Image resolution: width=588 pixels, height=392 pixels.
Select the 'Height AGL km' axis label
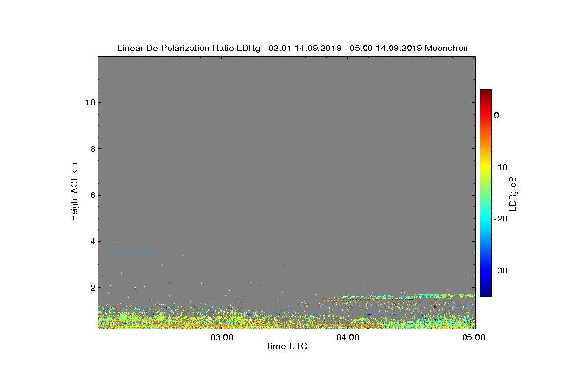(74, 192)
